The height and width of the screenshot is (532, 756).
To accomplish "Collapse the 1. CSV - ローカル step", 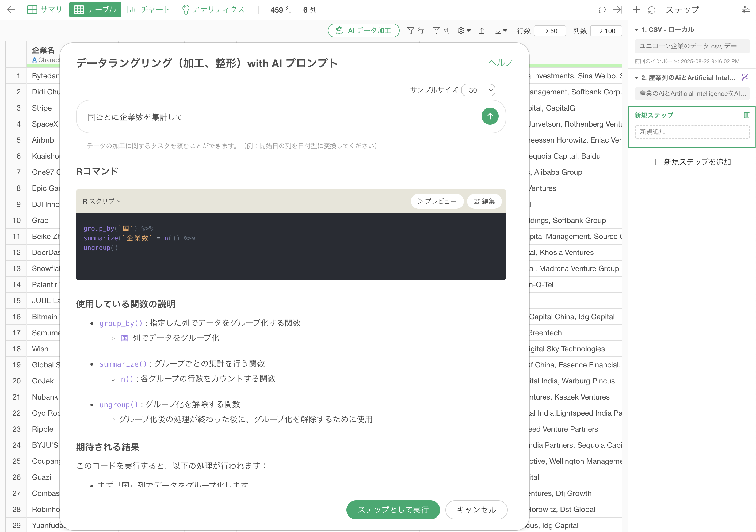I will pyautogui.click(x=636, y=30).
